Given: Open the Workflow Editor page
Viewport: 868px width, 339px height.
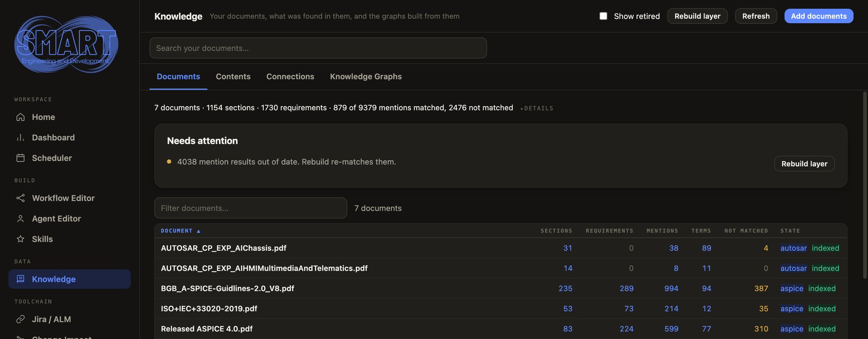Looking at the screenshot, I should coord(69,198).
